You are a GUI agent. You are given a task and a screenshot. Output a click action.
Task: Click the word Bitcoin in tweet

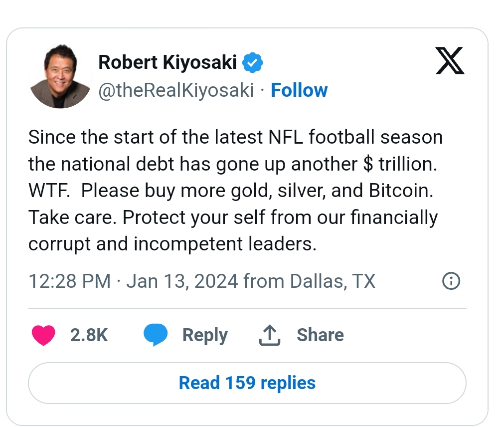click(x=400, y=191)
